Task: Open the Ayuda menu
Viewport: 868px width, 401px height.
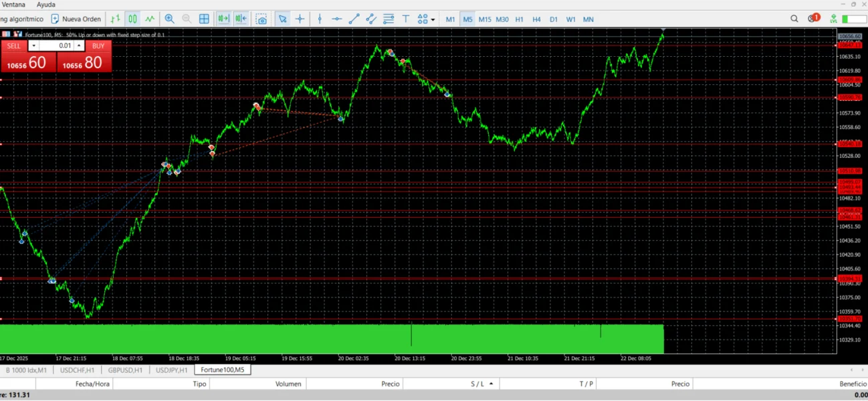Action: (x=46, y=5)
